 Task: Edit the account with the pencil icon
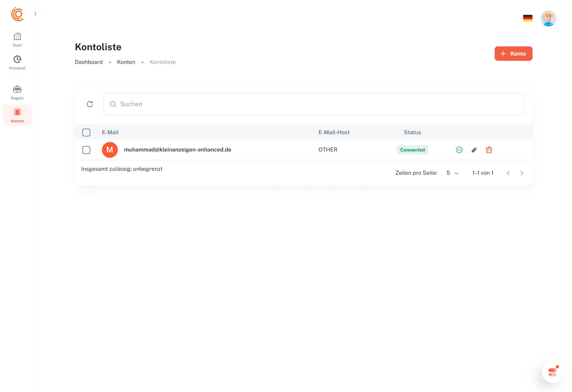pyautogui.click(x=474, y=150)
